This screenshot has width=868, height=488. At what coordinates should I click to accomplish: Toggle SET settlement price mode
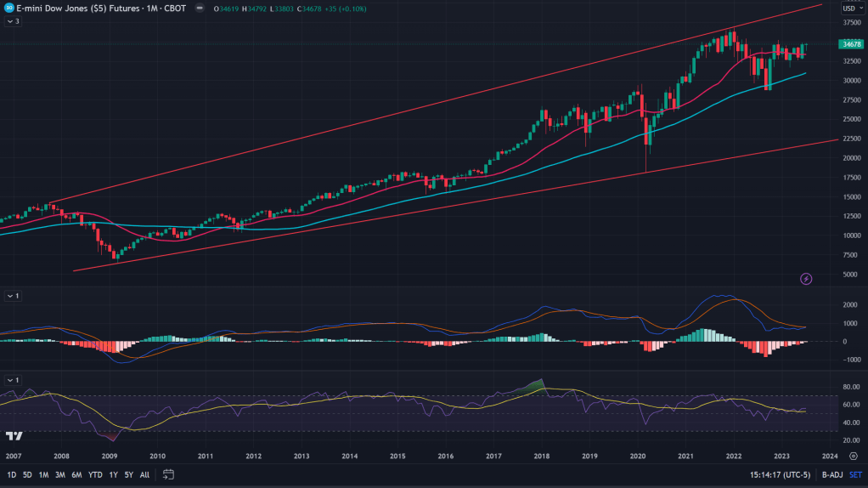tap(854, 474)
